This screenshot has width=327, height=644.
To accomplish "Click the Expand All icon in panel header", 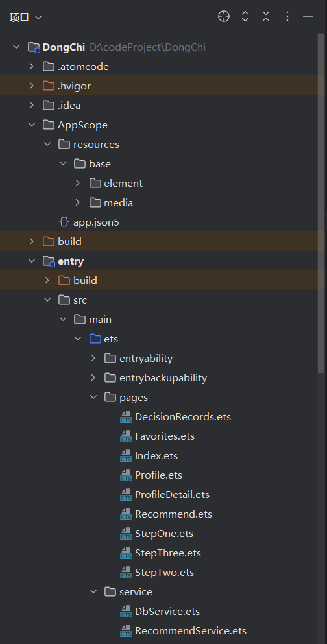I will [245, 16].
